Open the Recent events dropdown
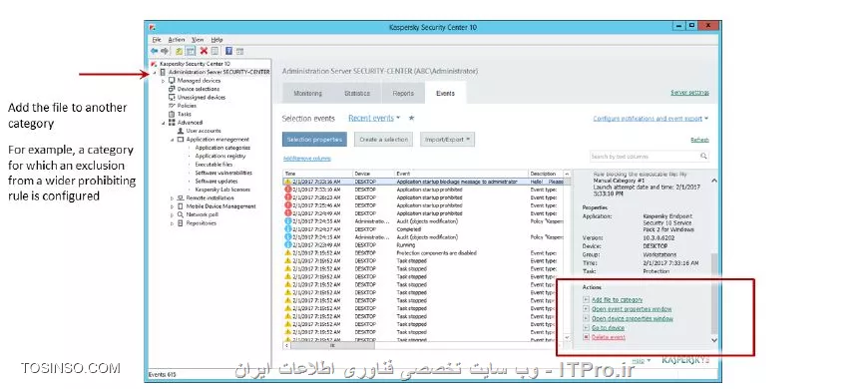 point(374,119)
